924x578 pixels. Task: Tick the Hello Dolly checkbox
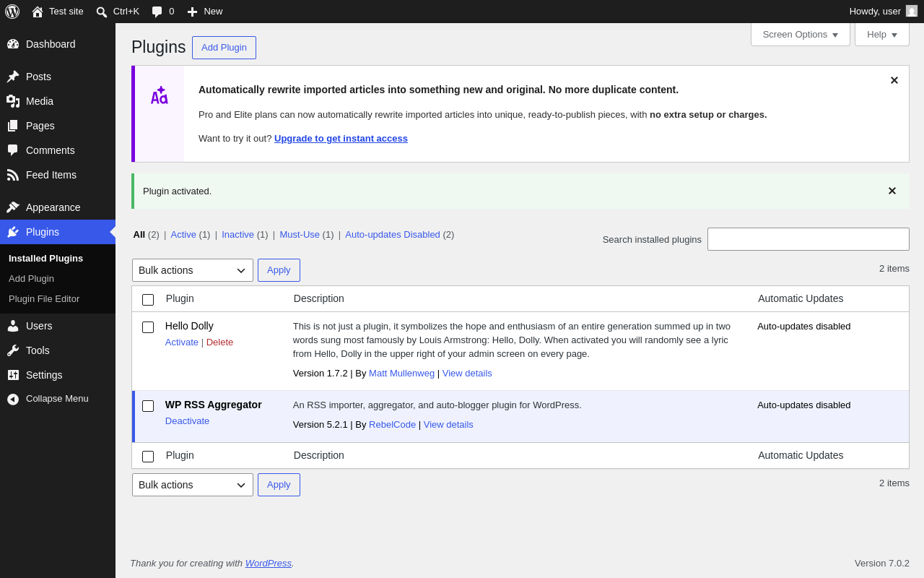148,327
